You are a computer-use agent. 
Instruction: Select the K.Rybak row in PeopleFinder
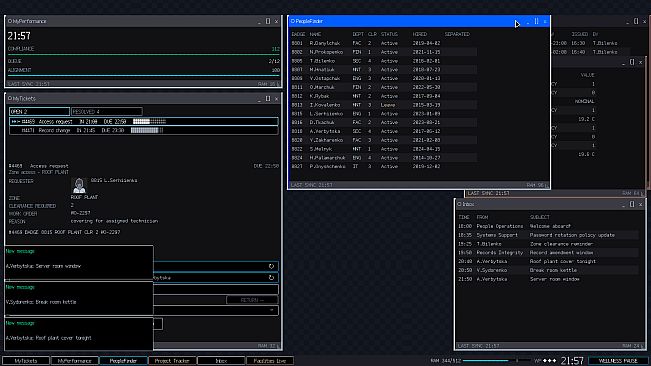point(383,96)
